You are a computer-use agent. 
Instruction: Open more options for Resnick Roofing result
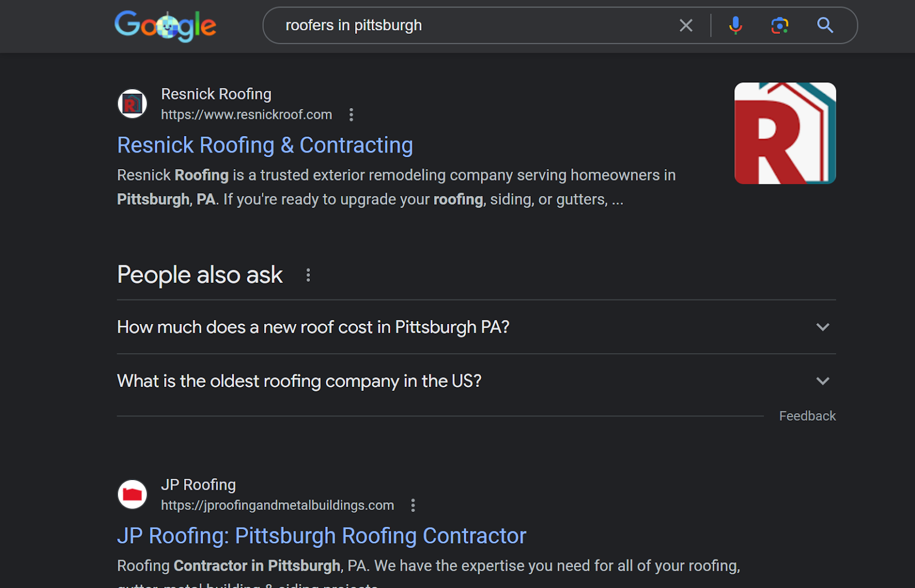(351, 115)
